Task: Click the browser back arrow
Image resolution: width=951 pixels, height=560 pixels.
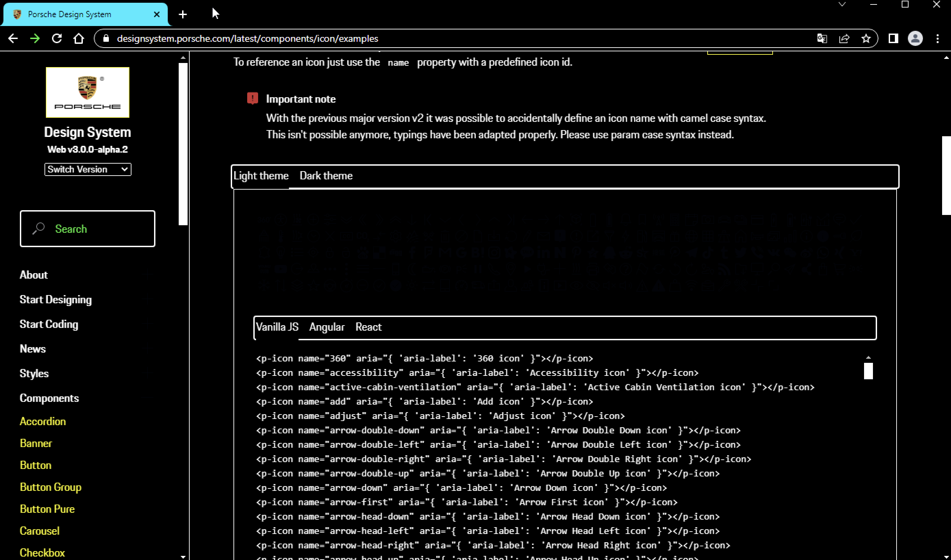Action: click(x=13, y=38)
